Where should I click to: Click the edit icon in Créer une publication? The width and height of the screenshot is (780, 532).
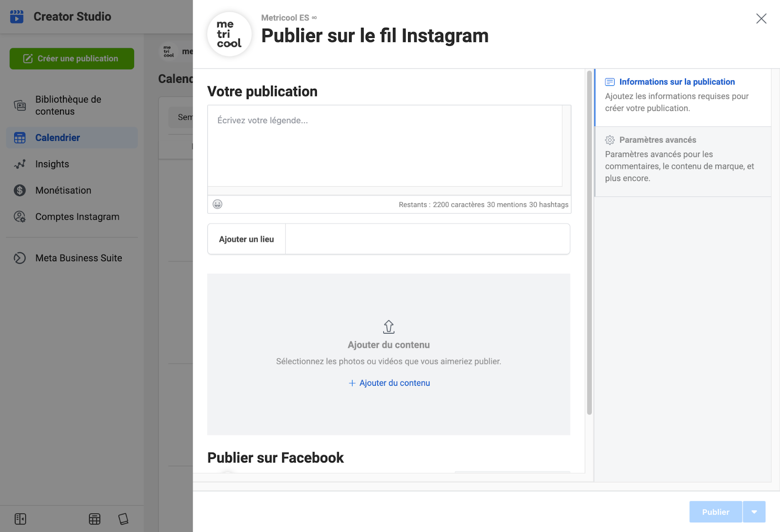(28, 58)
